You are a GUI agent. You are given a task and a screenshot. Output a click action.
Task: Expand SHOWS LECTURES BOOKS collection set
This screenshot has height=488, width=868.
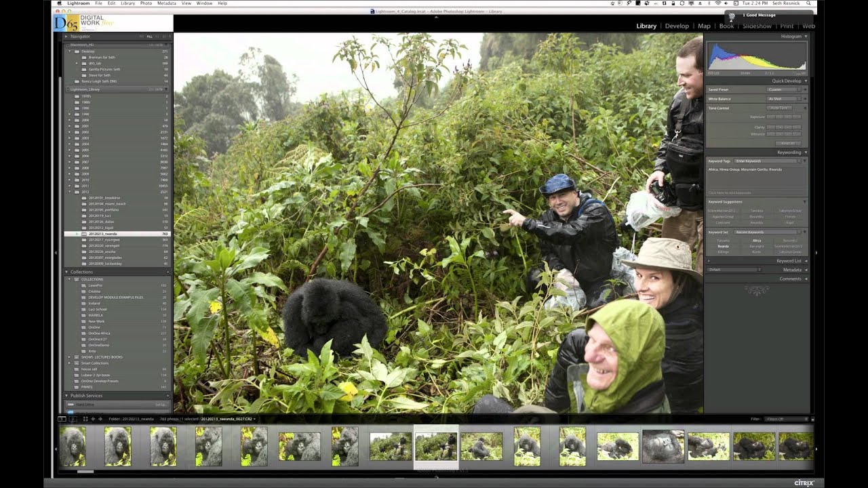[70, 357]
